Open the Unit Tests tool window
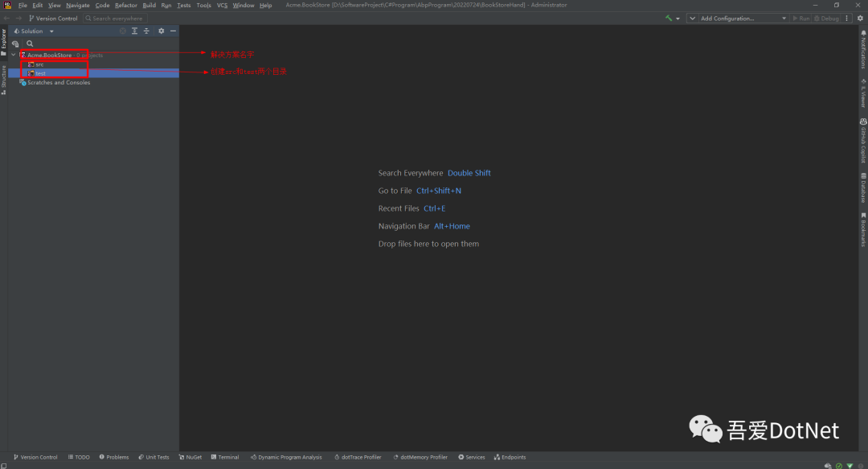The image size is (868, 469). click(x=154, y=458)
